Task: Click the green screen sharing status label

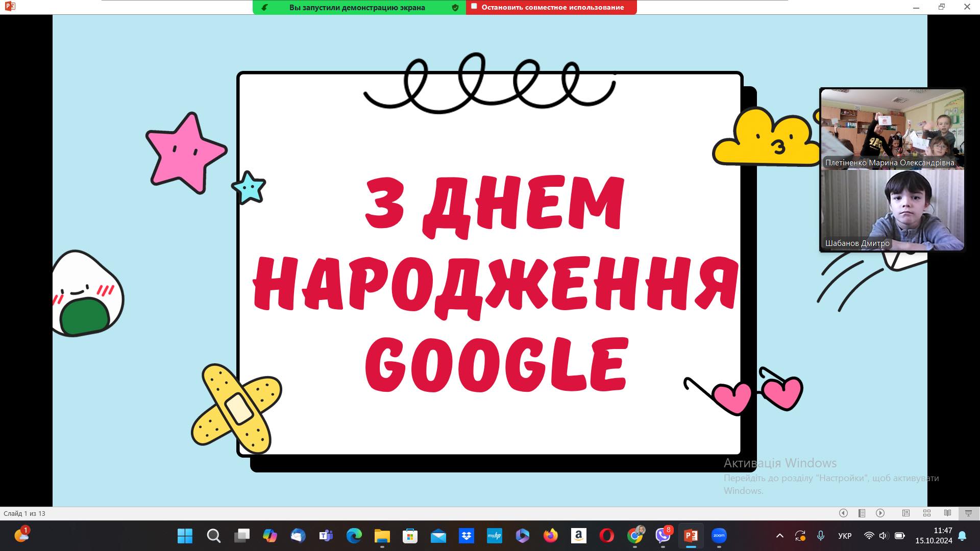Action: 357,7
